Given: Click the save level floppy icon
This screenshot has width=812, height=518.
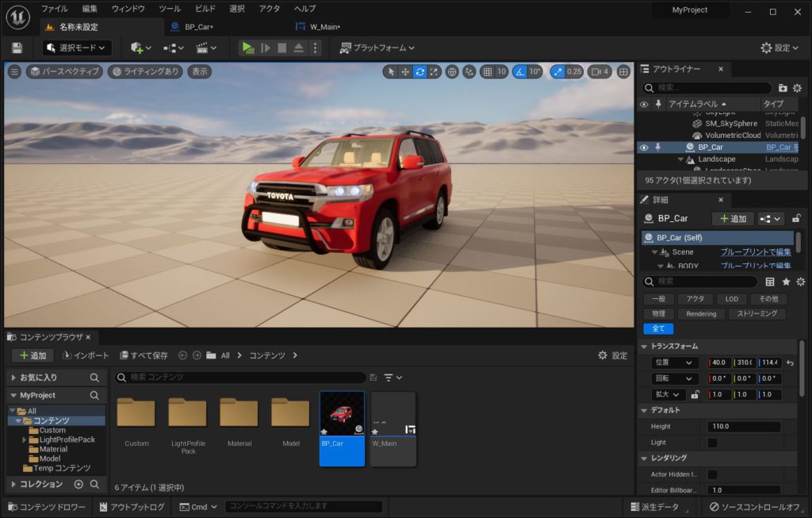Looking at the screenshot, I should (x=17, y=48).
